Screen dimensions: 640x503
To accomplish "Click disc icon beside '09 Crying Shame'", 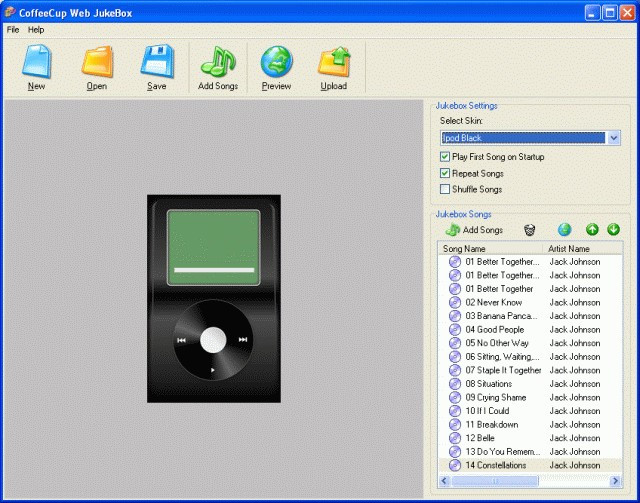I will tap(455, 397).
